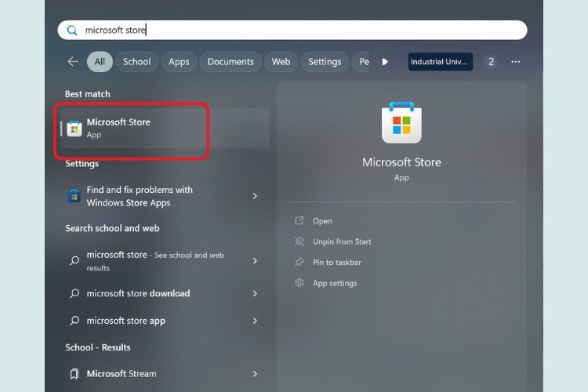
Task: Click the bookmark icon beside Microsoft Stream
Action: tap(74, 374)
